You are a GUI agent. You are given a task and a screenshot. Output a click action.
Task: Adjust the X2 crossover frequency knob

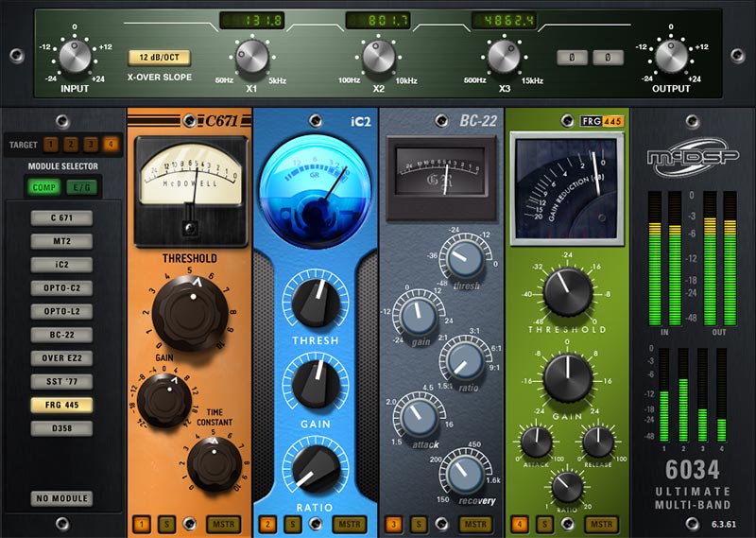[379, 57]
